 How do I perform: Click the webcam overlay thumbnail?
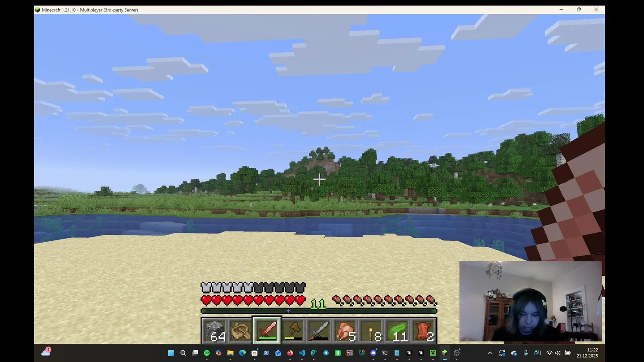(530, 302)
